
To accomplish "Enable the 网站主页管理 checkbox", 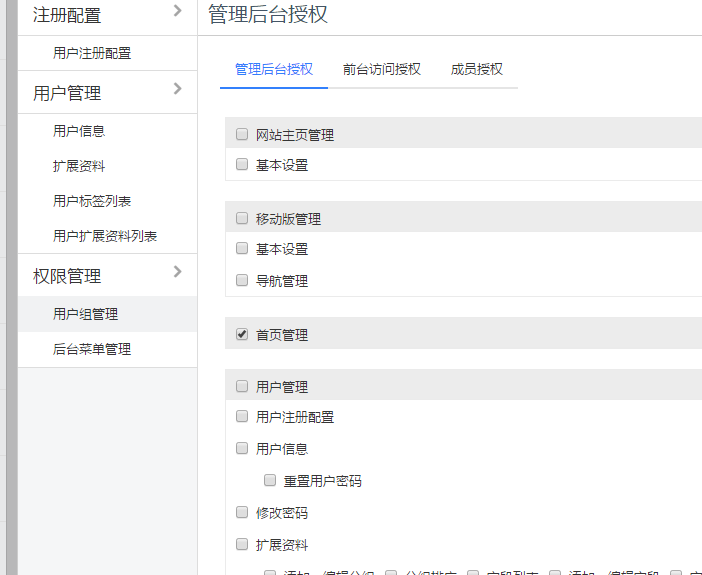I will coord(242,134).
